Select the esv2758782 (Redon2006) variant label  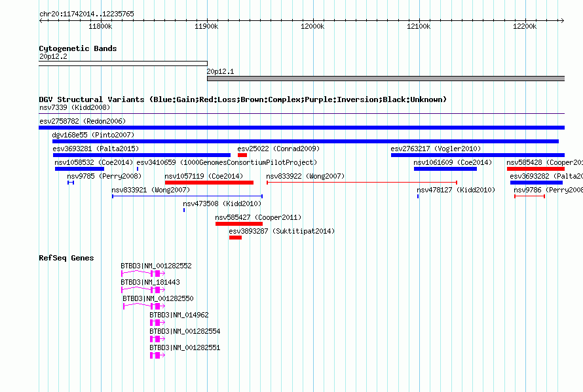point(83,121)
